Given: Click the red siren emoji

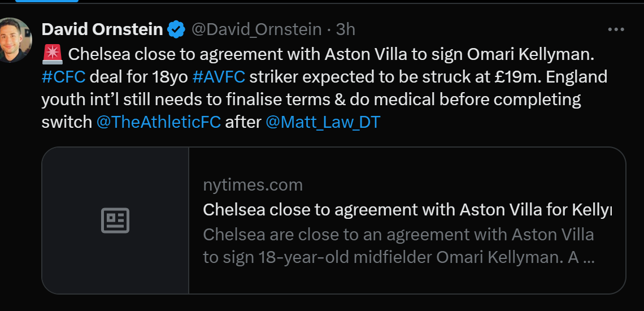Looking at the screenshot, I should [53, 54].
